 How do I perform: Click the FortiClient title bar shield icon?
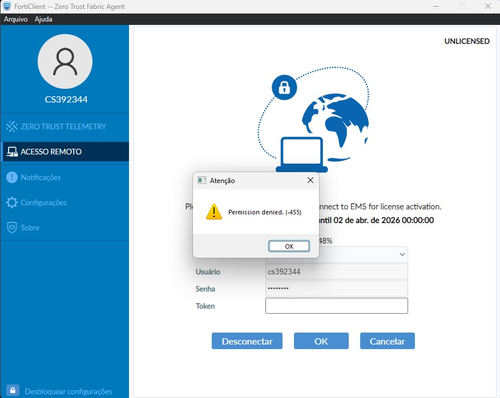click(x=7, y=6)
